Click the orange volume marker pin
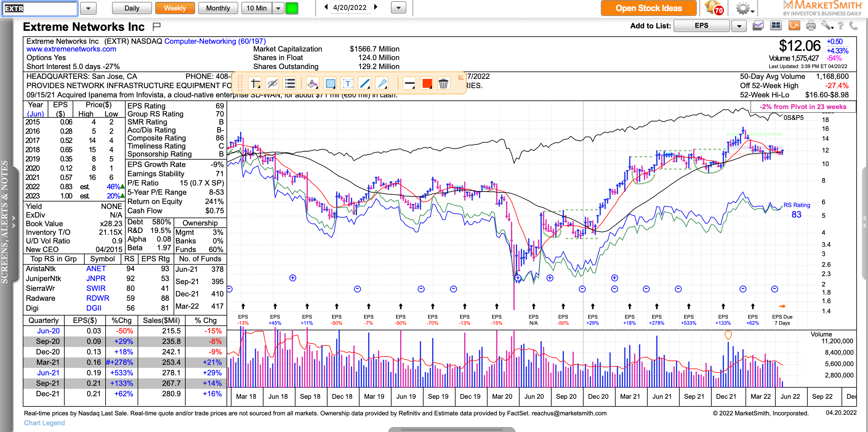 728,335
